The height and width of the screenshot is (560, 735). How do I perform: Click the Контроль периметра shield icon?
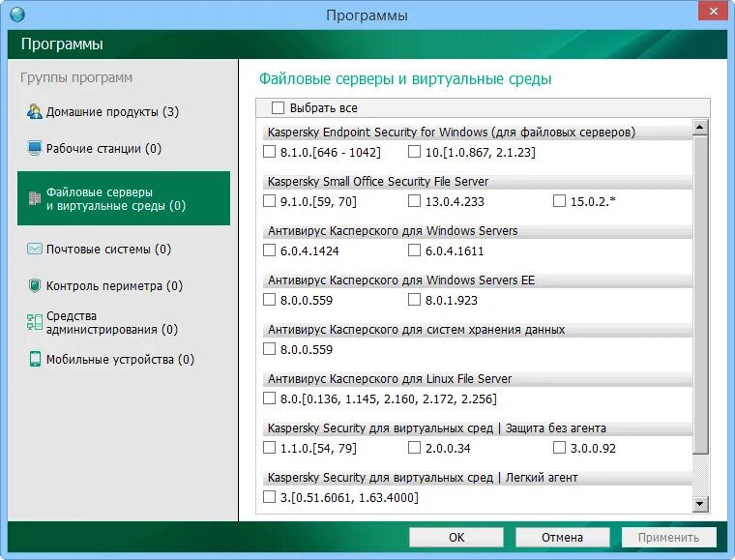pyautogui.click(x=34, y=285)
